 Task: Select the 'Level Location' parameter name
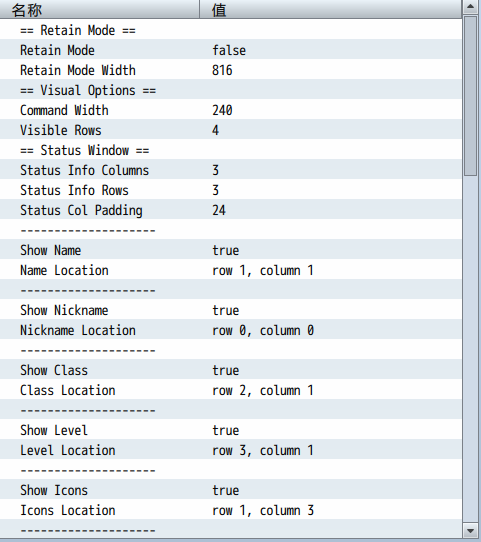68,451
